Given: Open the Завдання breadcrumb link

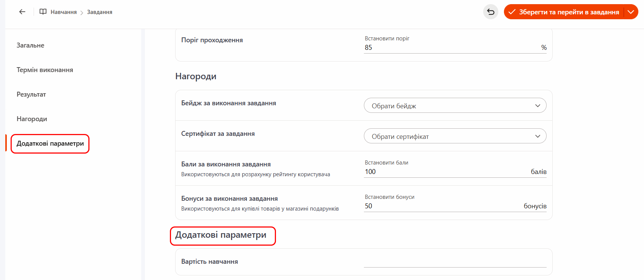Looking at the screenshot, I should 100,12.
